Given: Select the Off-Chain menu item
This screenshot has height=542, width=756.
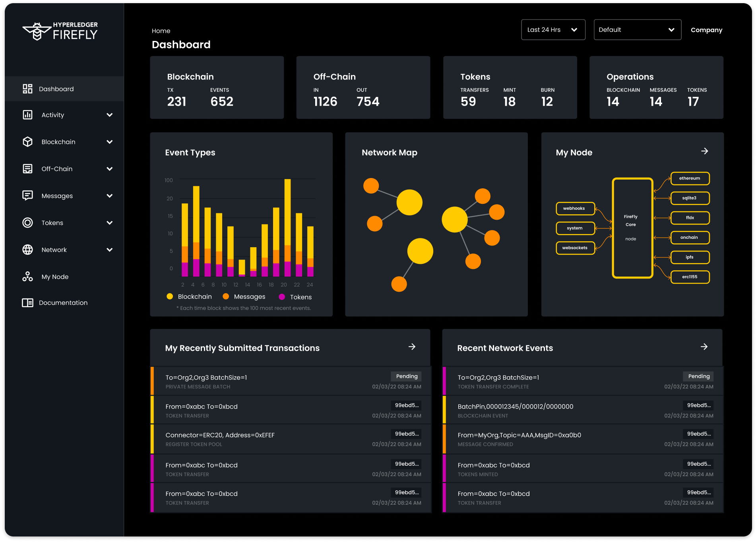Looking at the screenshot, I should pyautogui.click(x=58, y=168).
